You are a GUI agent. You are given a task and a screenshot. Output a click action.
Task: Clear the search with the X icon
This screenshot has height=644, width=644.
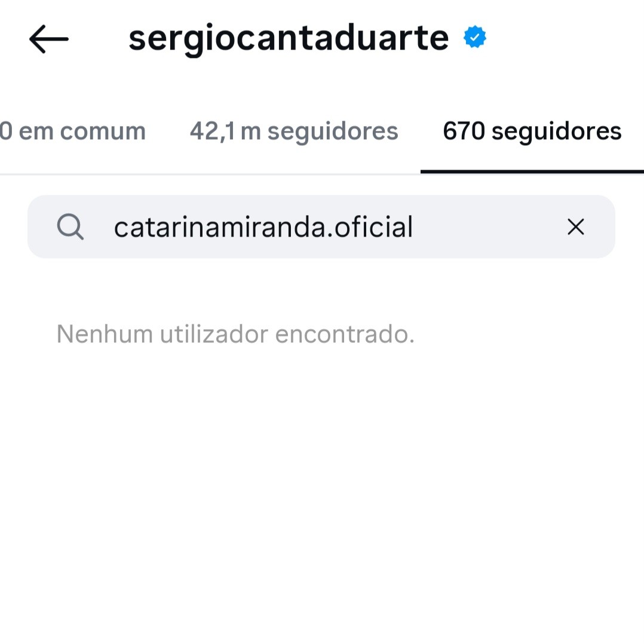click(x=575, y=227)
